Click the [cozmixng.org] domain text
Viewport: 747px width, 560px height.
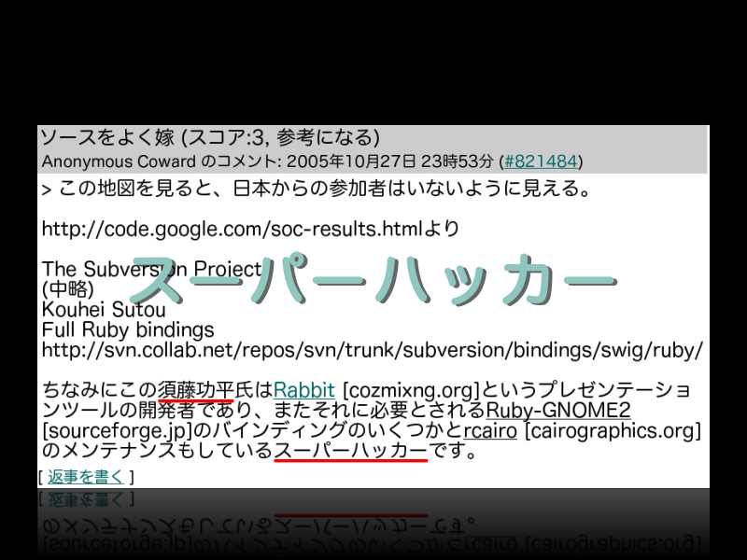pyautogui.click(x=411, y=390)
